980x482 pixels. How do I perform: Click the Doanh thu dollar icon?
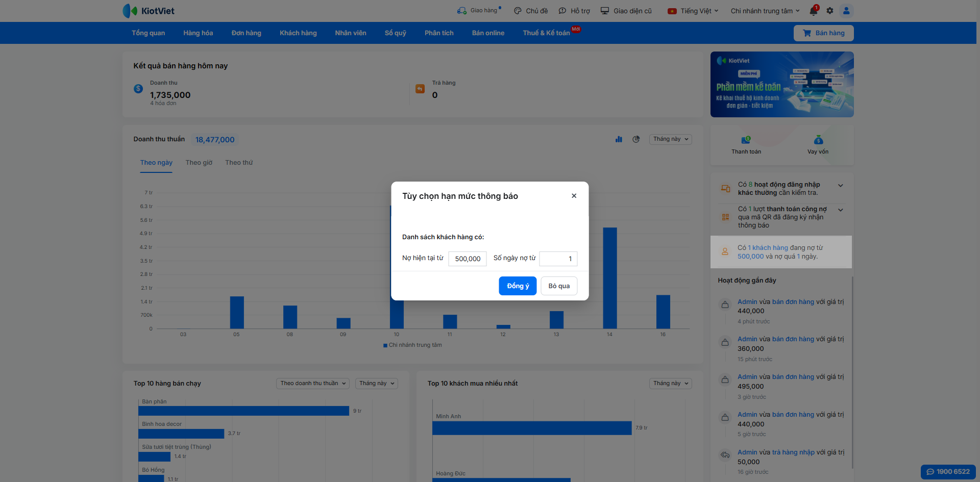coord(138,89)
